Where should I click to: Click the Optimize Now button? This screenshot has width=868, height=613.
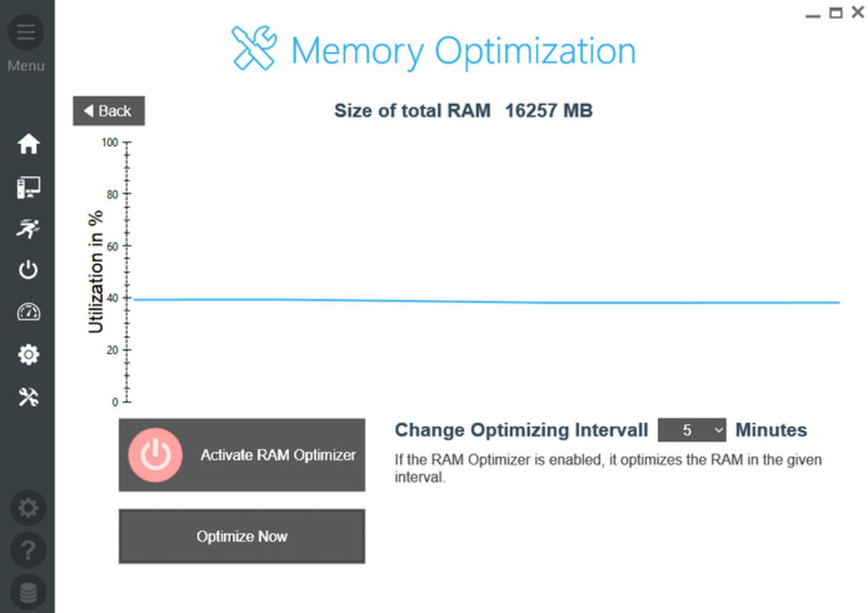click(242, 536)
